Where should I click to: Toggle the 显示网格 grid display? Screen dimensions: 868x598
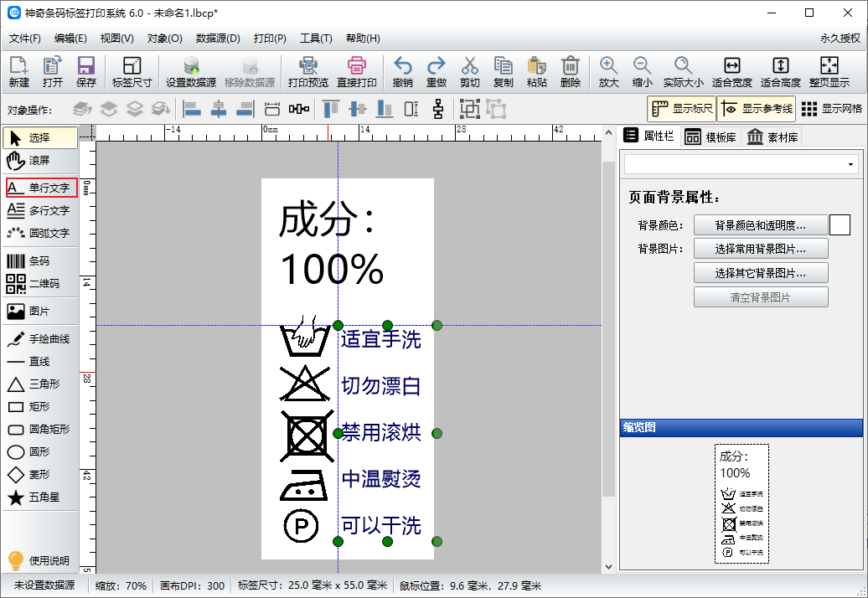coord(831,109)
